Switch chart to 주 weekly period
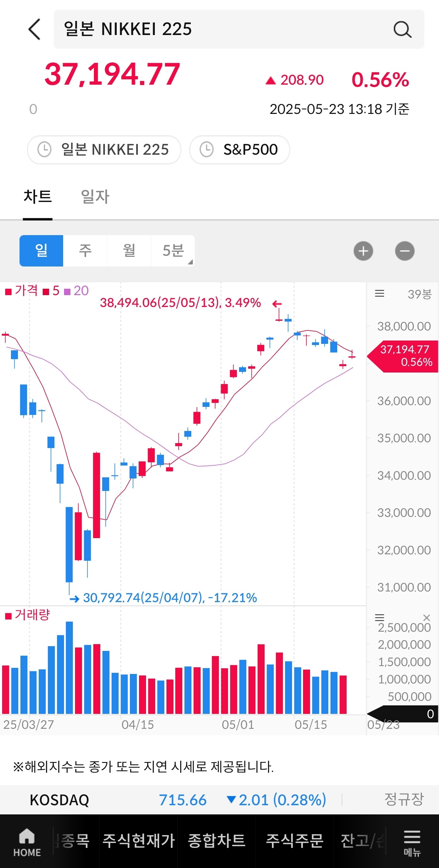The width and height of the screenshot is (439, 868). click(x=85, y=251)
